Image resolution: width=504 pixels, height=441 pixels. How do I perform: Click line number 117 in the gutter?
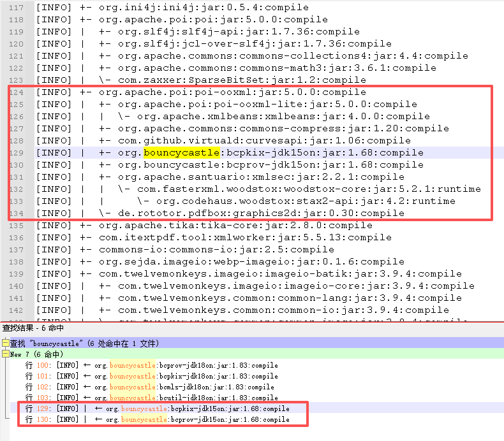point(16,8)
